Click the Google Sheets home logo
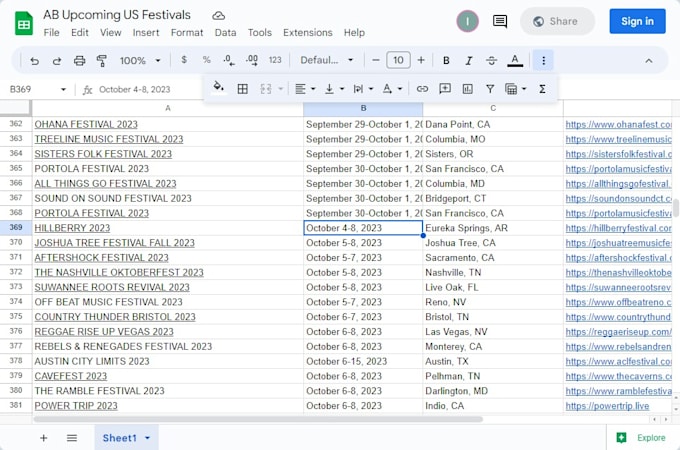Viewport: 680px width, 450px height. [x=24, y=23]
